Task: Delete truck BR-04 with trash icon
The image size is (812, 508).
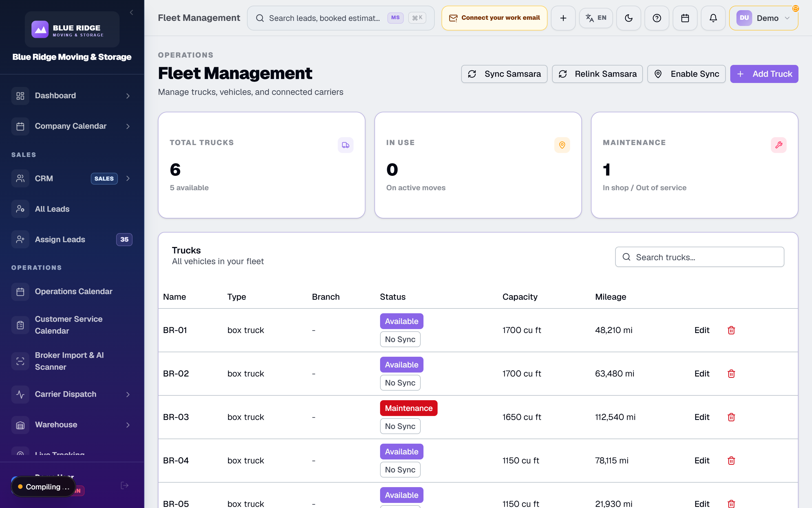Action: tap(731, 461)
